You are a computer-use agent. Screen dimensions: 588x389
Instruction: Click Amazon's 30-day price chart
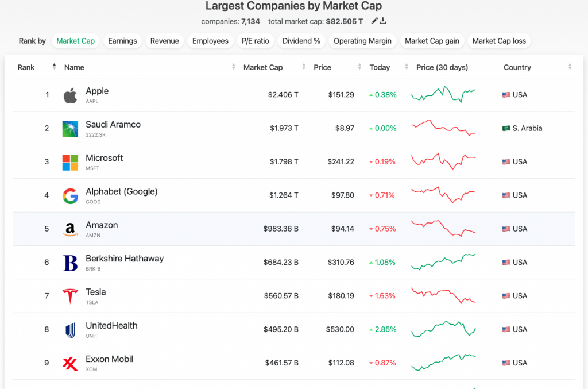[443, 229]
